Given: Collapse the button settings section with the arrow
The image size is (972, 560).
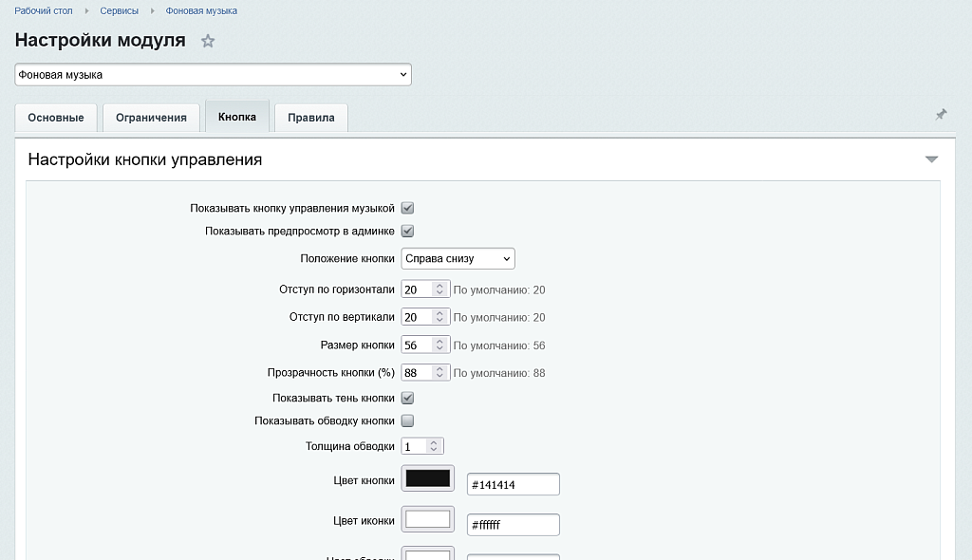Looking at the screenshot, I should 931,159.
